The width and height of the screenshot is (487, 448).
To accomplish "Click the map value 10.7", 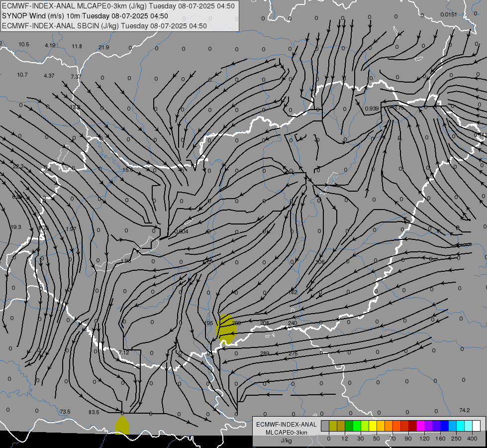I will coord(22,75).
